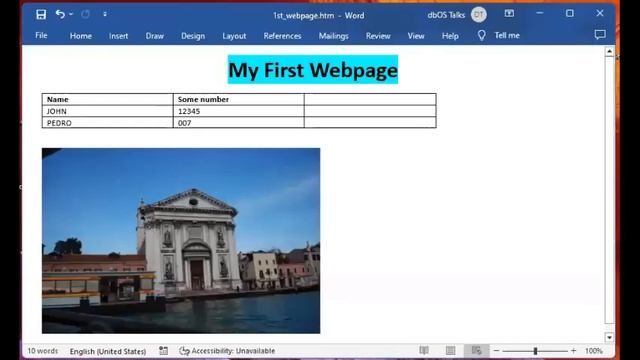This screenshot has width=640, height=360.
Task: Select the church building photo
Action: coord(181,241)
